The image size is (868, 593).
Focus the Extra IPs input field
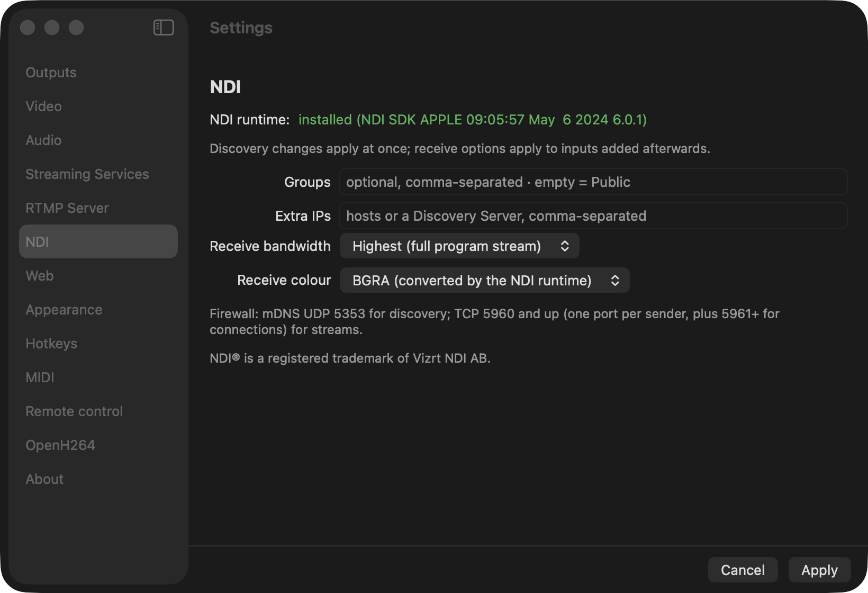tap(593, 216)
